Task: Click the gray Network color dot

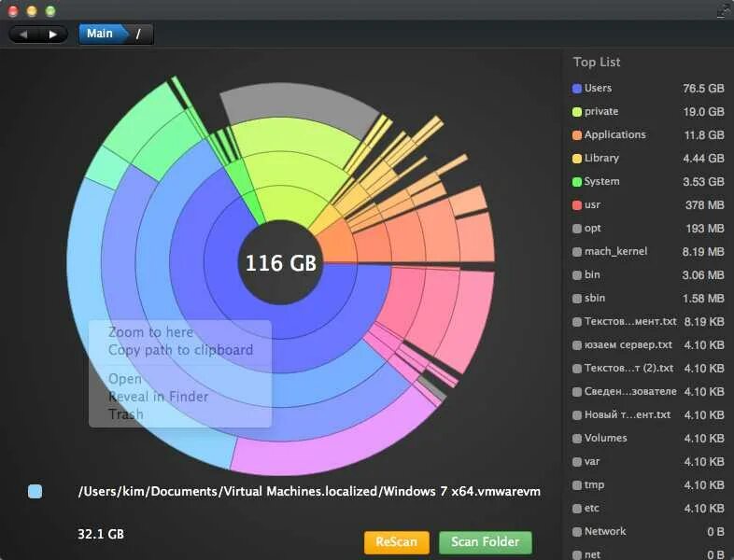Action: click(x=577, y=532)
